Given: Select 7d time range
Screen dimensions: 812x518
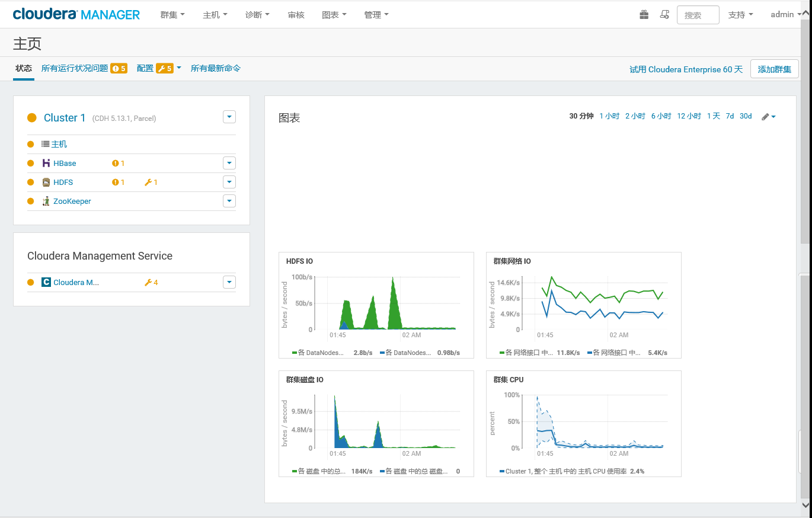Looking at the screenshot, I should tap(730, 116).
